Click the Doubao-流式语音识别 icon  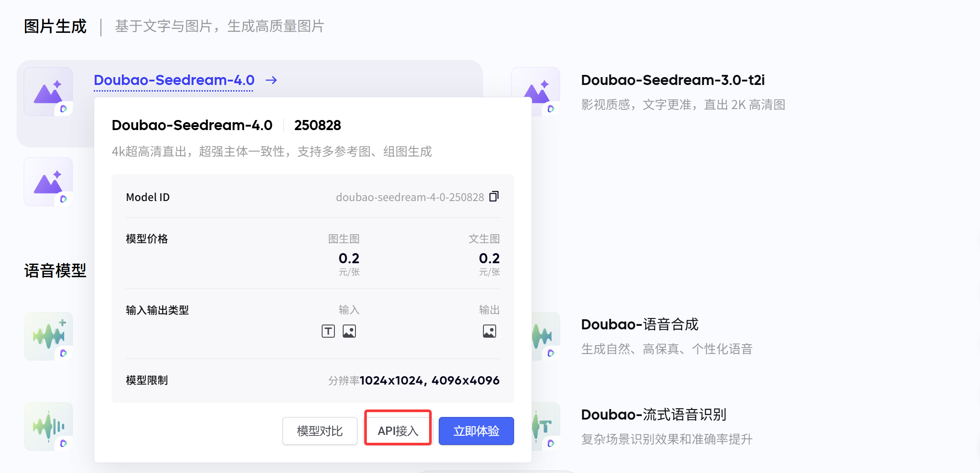pos(546,427)
